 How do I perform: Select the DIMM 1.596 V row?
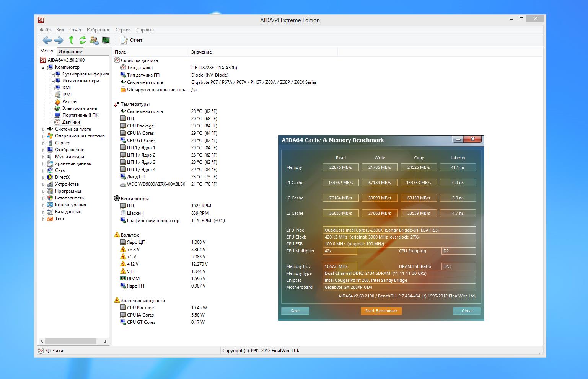pos(163,279)
